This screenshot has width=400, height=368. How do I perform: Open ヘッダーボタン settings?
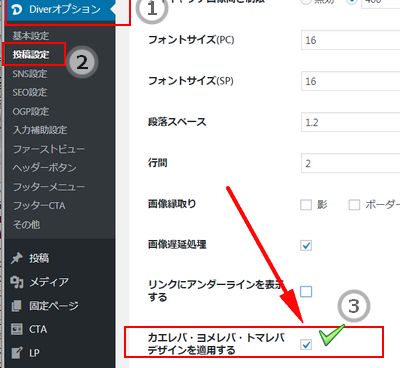(x=44, y=168)
